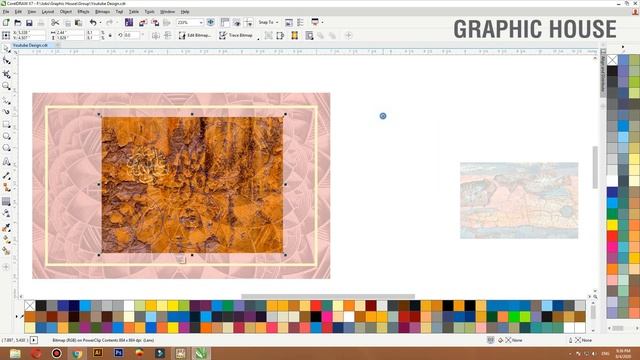This screenshot has width=640, height=360.
Task: Open the toolbox quick customize plus button
Action: (x=6, y=267)
